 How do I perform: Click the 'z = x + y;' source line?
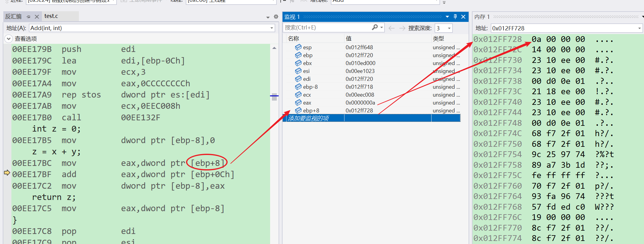[56, 152]
